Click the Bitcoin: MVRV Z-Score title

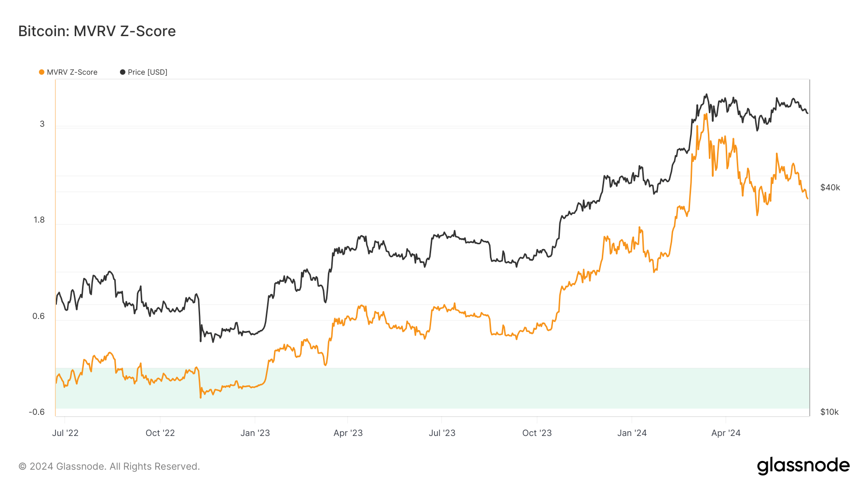[97, 31]
